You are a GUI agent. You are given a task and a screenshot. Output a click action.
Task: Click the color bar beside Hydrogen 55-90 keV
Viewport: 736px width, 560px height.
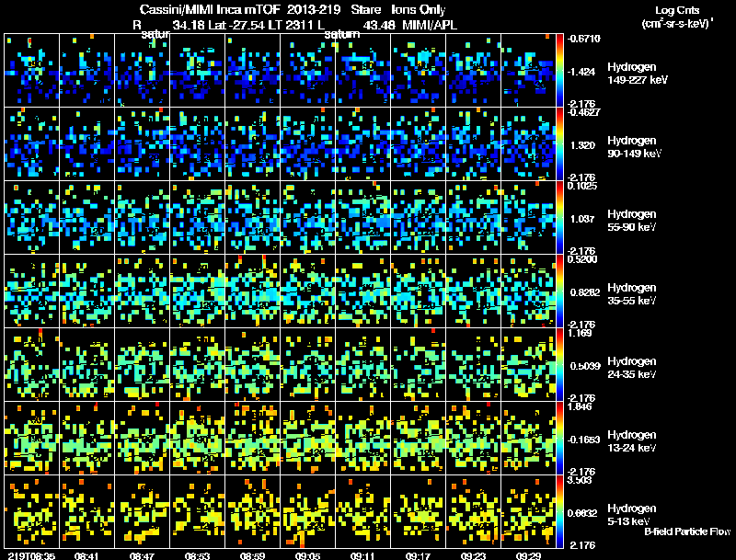559,218
